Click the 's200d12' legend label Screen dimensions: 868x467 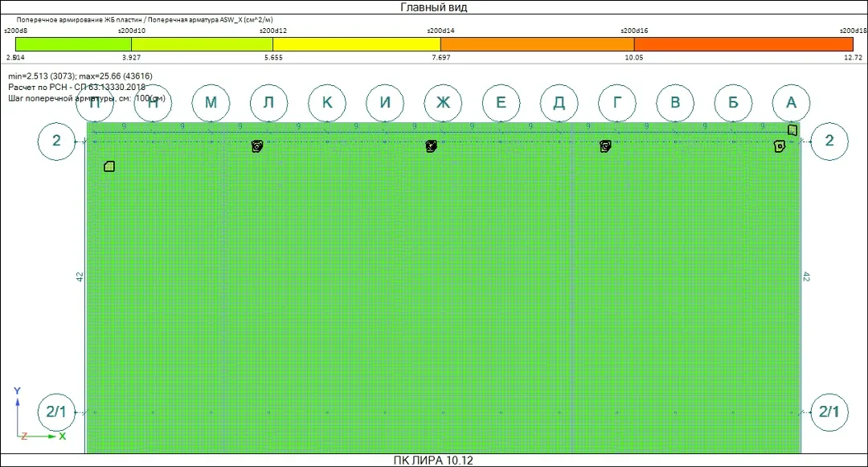point(273,31)
